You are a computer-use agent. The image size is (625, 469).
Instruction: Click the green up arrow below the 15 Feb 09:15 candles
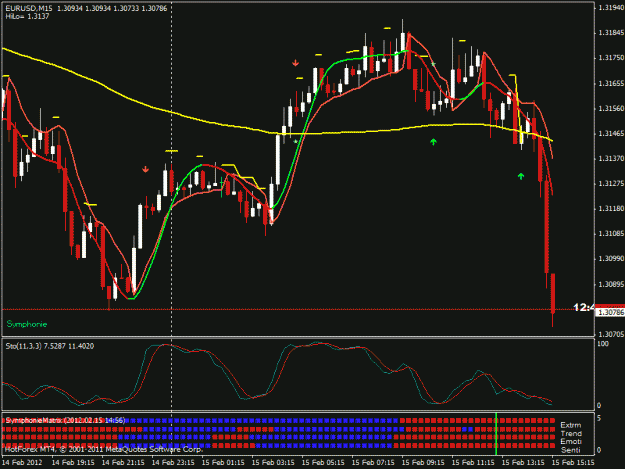pyautogui.click(x=433, y=141)
